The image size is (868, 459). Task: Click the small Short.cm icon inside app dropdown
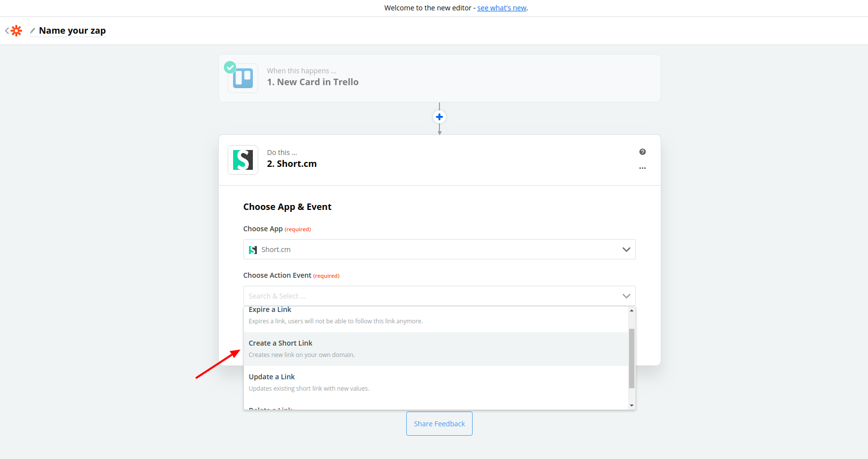tap(253, 250)
